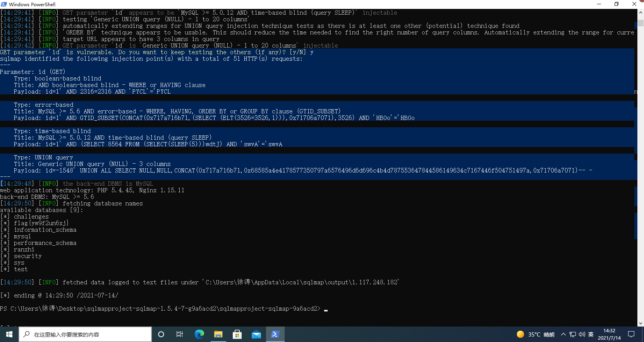Open the clock and calendar flyout
This screenshot has height=342, width=644.
click(609, 334)
